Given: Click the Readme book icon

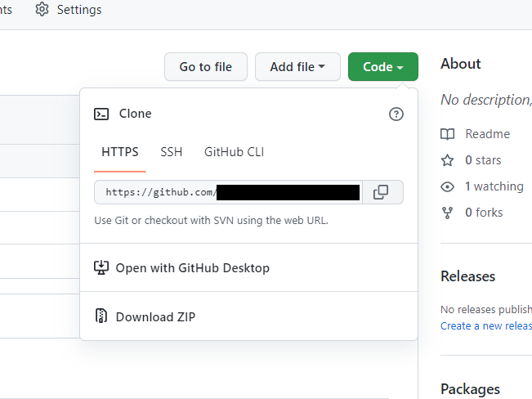Looking at the screenshot, I should [447, 134].
